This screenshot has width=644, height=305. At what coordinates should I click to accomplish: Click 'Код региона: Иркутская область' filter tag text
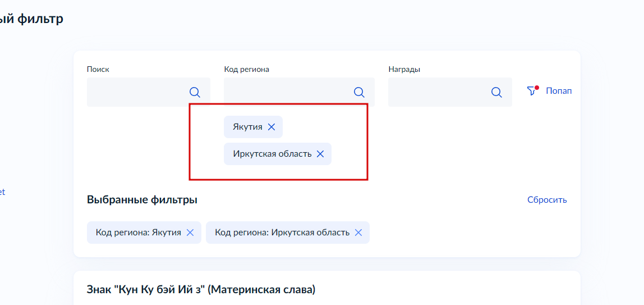pos(282,233)
